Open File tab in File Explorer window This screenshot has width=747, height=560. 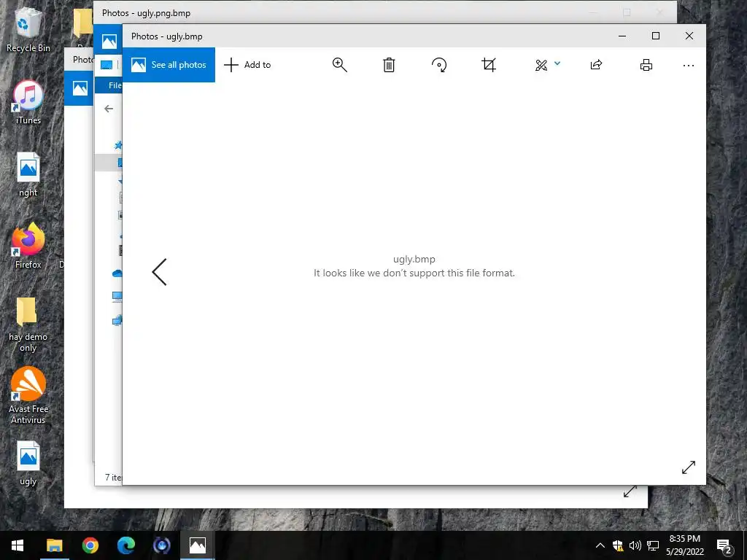coord(115,85)
